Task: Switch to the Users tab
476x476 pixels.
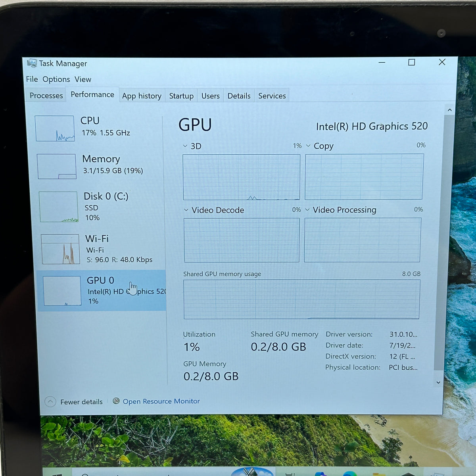Action: click(210, 96)
